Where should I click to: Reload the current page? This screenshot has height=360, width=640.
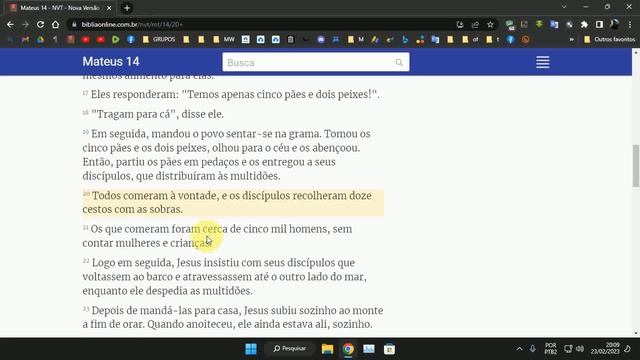tap(40, 24)
